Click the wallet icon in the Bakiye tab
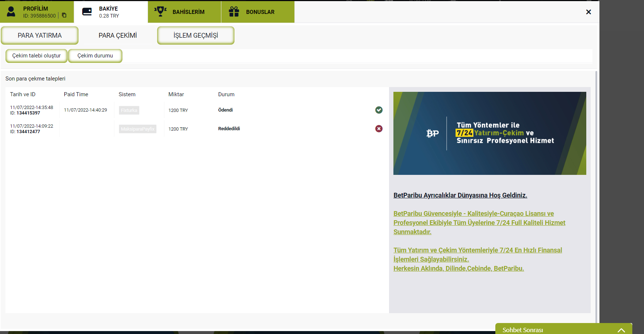The height and width of the screenshot is (334, 644). (87, 12)
